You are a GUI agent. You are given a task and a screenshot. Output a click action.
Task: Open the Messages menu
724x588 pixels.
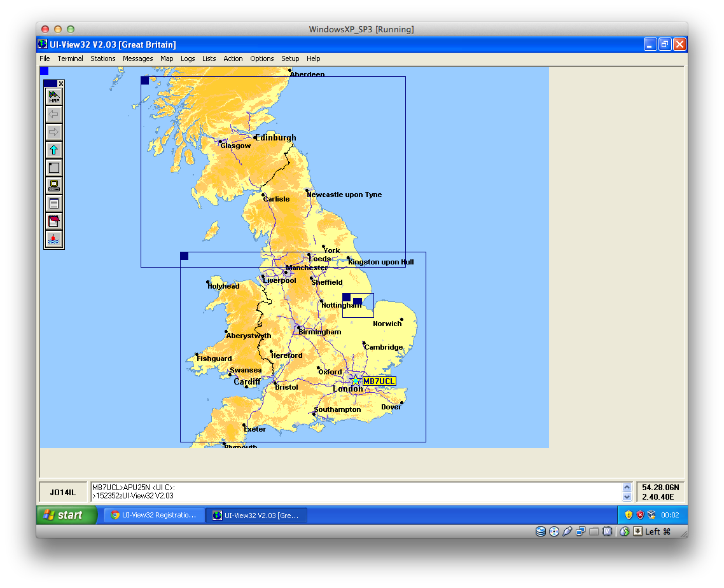click(x=137, y=58)
